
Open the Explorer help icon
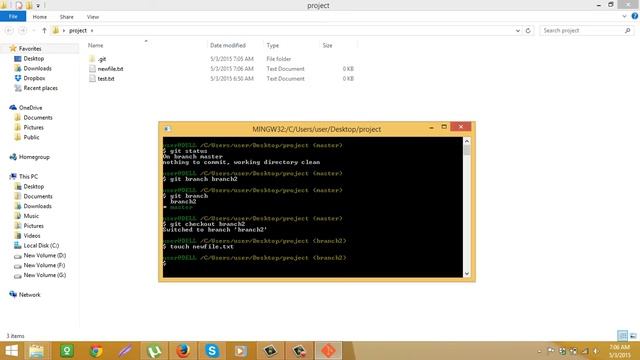635,16
